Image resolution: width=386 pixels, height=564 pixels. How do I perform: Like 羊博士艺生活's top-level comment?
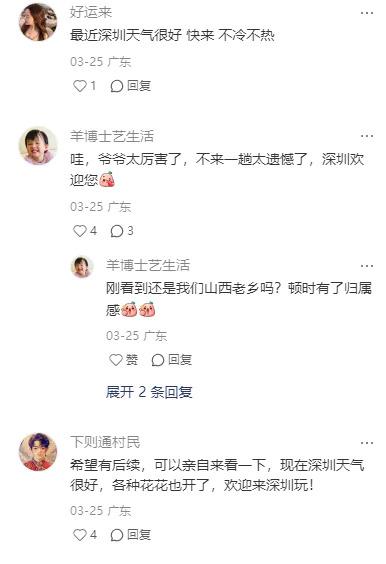point(85,231)
